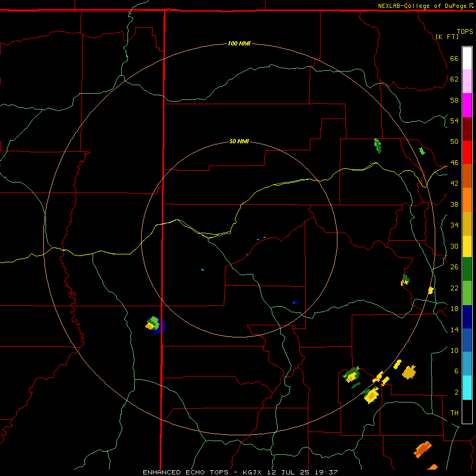Click the magenta legend color band
Image resolution: width=476 pixels, height=476 pixels.
click(x=467, y=105)
